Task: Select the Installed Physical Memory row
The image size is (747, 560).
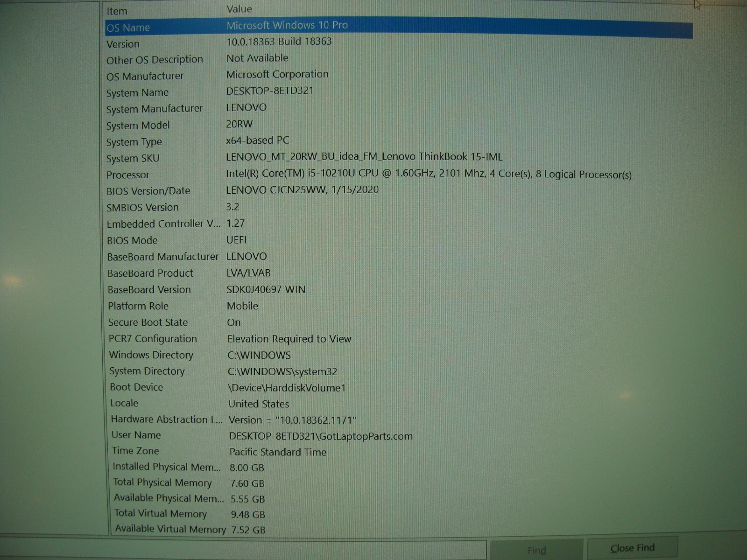Action: (x=399, y=467)
